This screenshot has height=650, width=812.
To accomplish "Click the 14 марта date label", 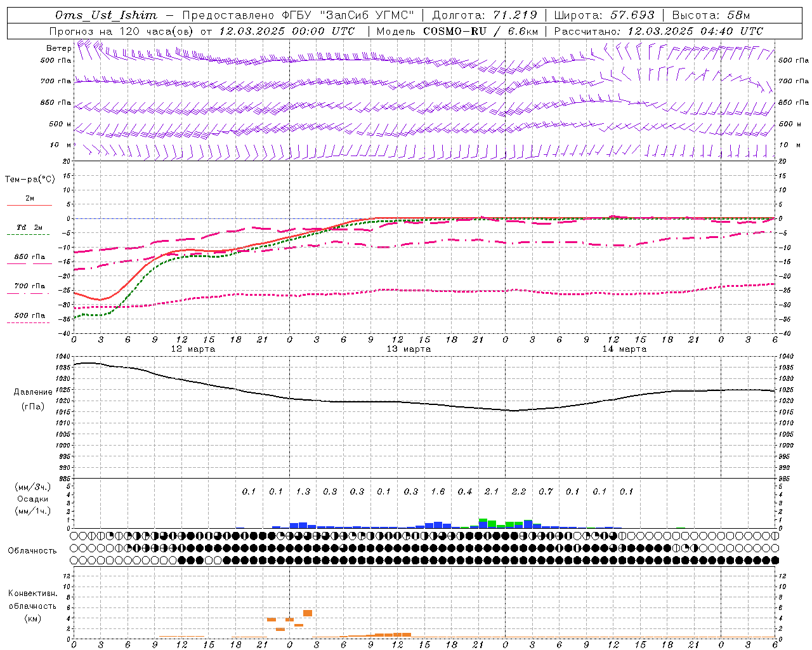I will pos(624,349).
